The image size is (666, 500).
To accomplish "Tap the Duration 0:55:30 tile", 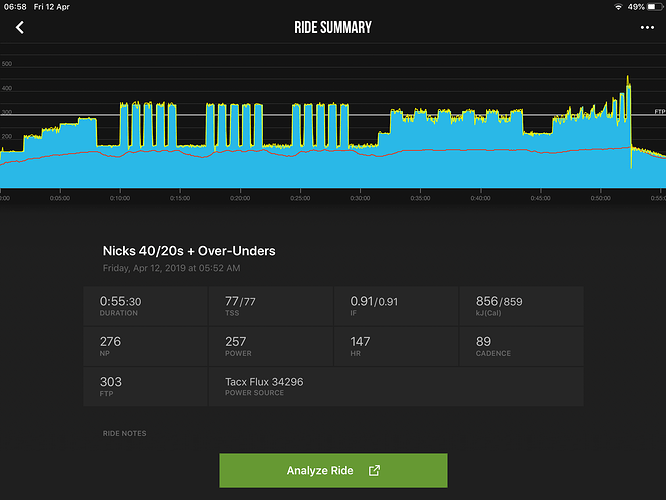I will (146, 305).
